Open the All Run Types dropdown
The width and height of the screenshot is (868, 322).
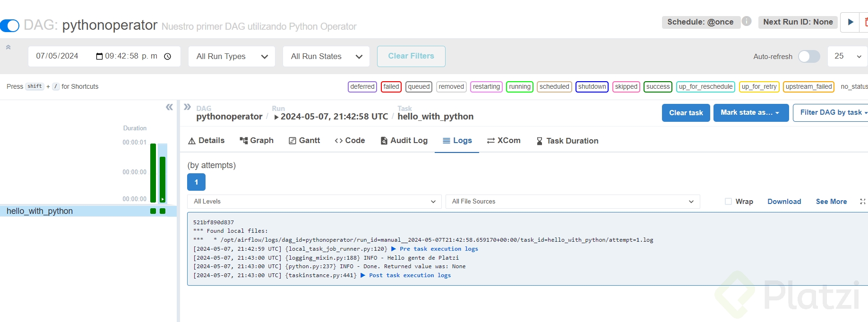pyautogui.click(x=232, y=57)
